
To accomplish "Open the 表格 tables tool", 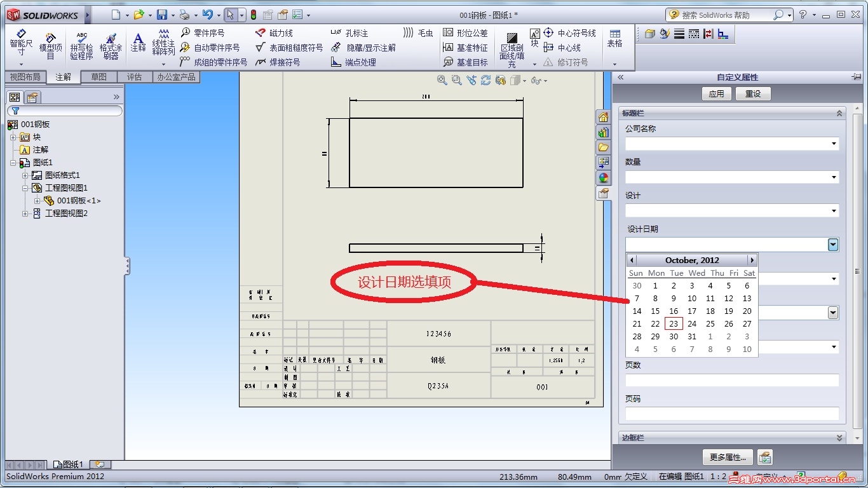I will tap(614, 39).
